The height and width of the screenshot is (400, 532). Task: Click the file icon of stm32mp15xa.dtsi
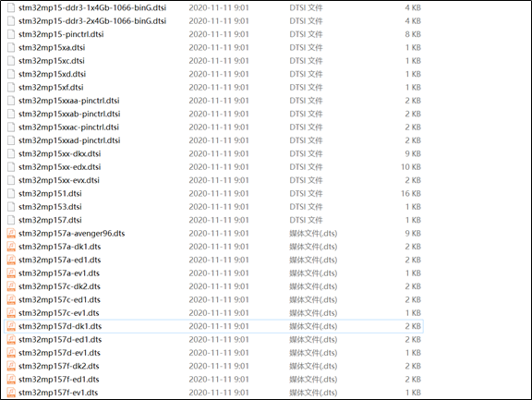pyautogui.click(x=11, y=47)
